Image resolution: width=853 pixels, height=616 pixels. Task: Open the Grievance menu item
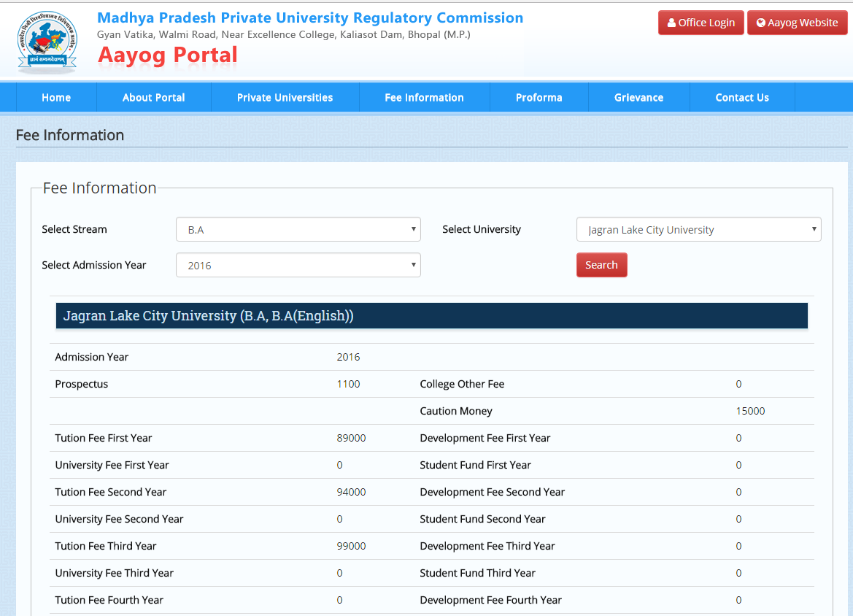click(x=638, y=97)
